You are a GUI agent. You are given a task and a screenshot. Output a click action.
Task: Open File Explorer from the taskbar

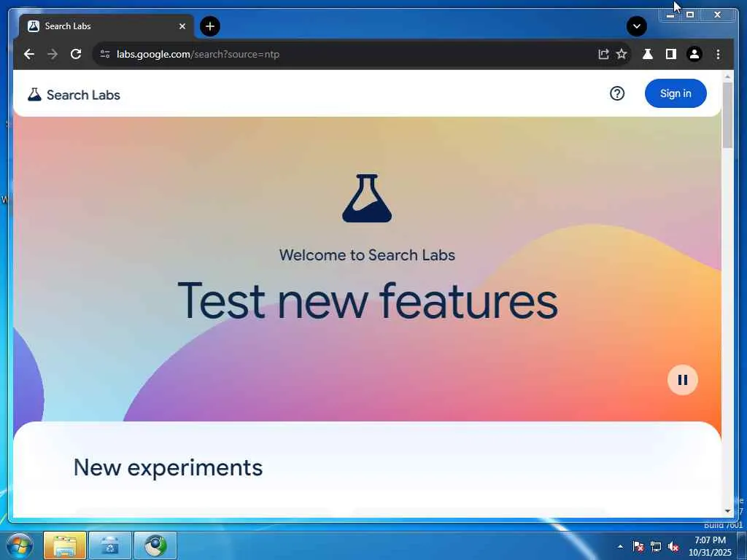pos(65,545)
